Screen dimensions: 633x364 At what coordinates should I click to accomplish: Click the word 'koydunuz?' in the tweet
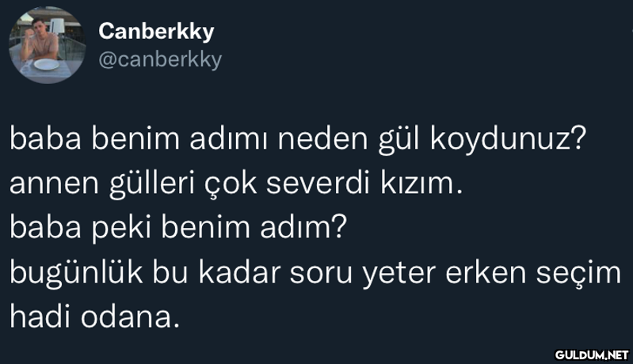(x=508, y=139)
